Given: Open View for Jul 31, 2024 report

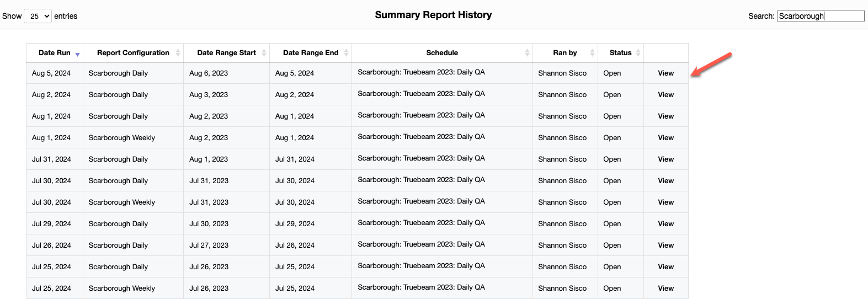Looking at the screenshot, I should (665, 159).
